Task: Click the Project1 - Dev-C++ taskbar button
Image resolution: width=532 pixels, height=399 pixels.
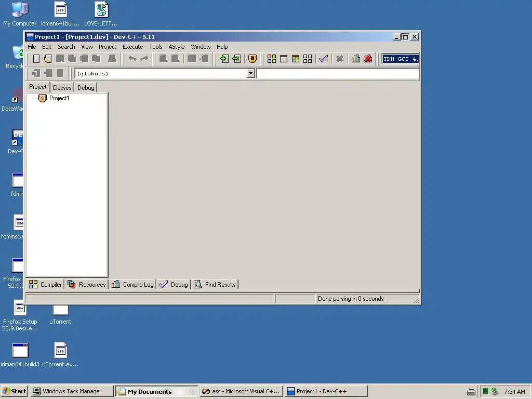Action: [x=326, y=391]
